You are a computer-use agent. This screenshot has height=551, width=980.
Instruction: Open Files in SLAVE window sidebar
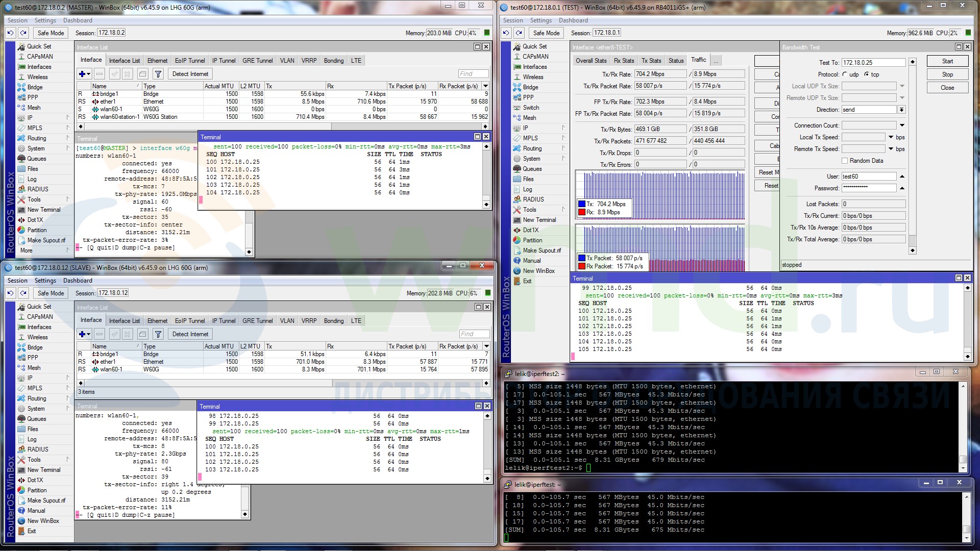click(x=32, y=429)
